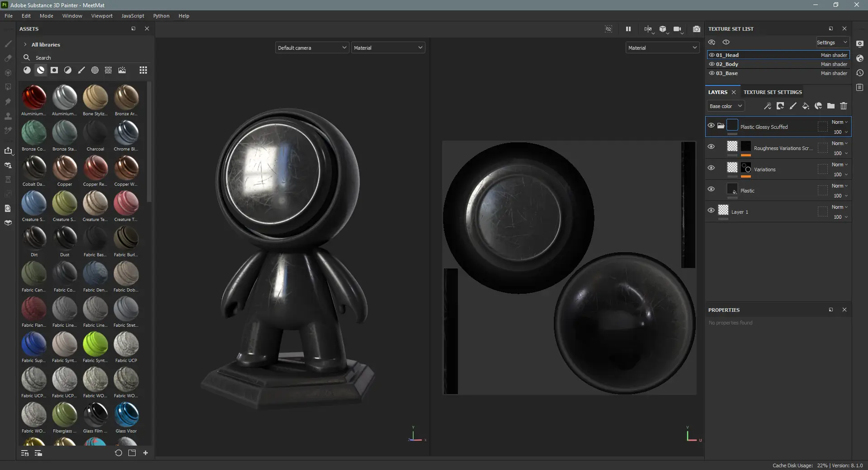Open blend mode dropdown for Layer 1
The height and width of the screenshot is (470, 868).
[x=840, y=207]
